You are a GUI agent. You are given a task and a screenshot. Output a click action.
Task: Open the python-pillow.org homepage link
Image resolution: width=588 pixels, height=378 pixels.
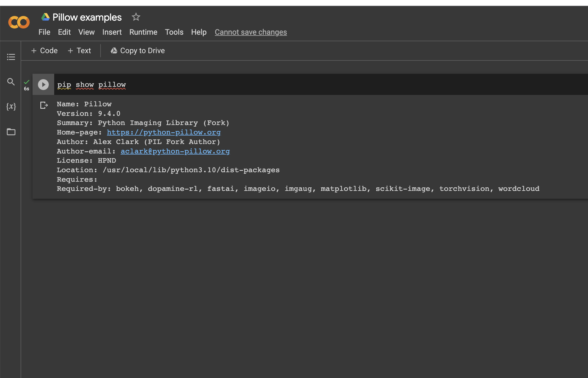pyautogui.click(x=164, y=132)
